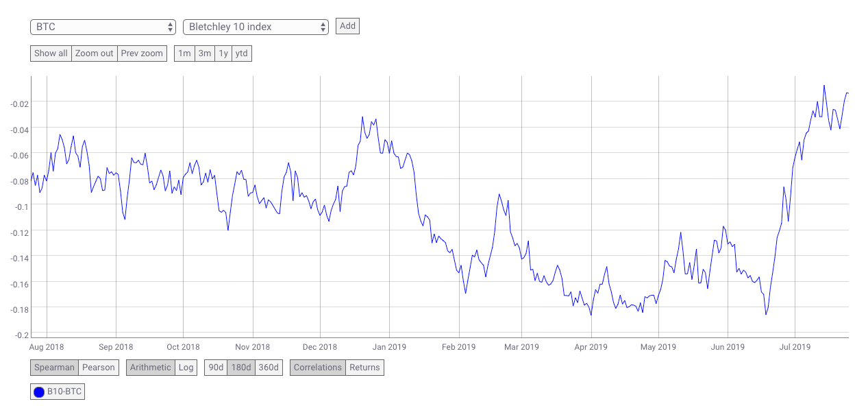This screenshot has width=868, height=406.
Task: Click the -0.12 y-axis label
Action: tap(19, 232)
